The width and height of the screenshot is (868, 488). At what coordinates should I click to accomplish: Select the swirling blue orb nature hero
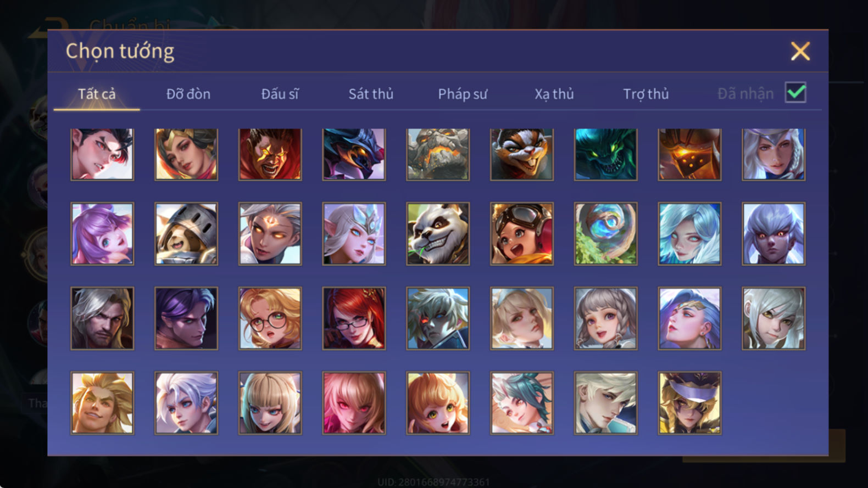pyautogui.click(x=606, y=234)
